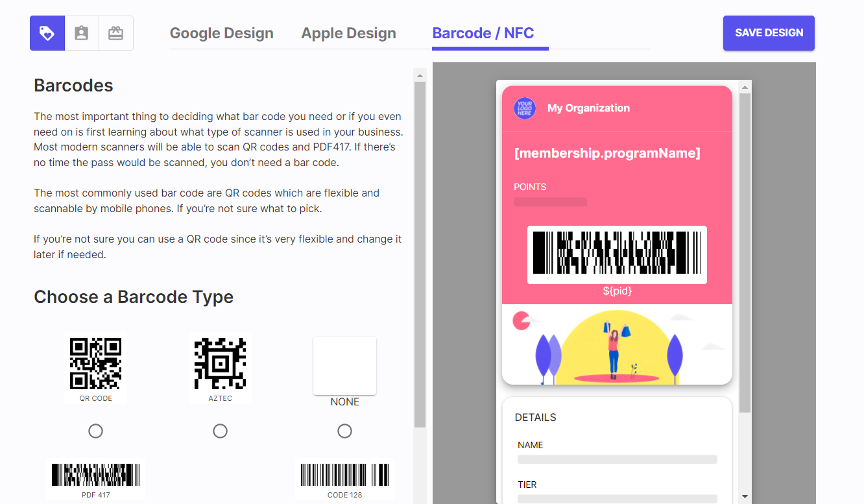The image size is (864, 504).
Task: Click the [membership.programName] title
Action: [607, 154]
